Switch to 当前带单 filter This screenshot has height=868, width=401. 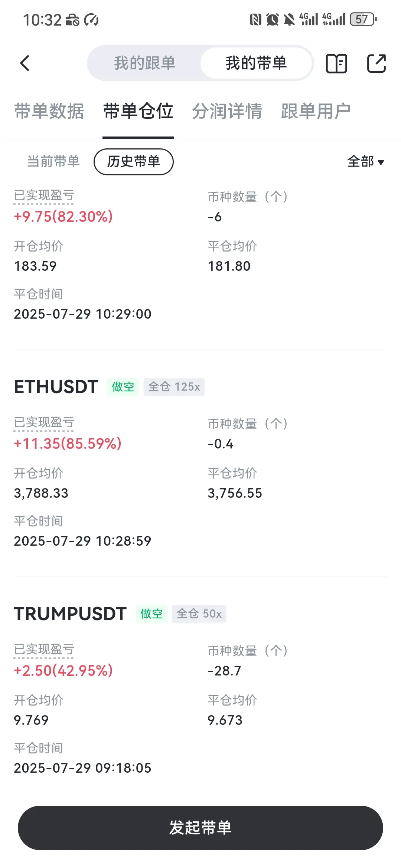(53, 161)
